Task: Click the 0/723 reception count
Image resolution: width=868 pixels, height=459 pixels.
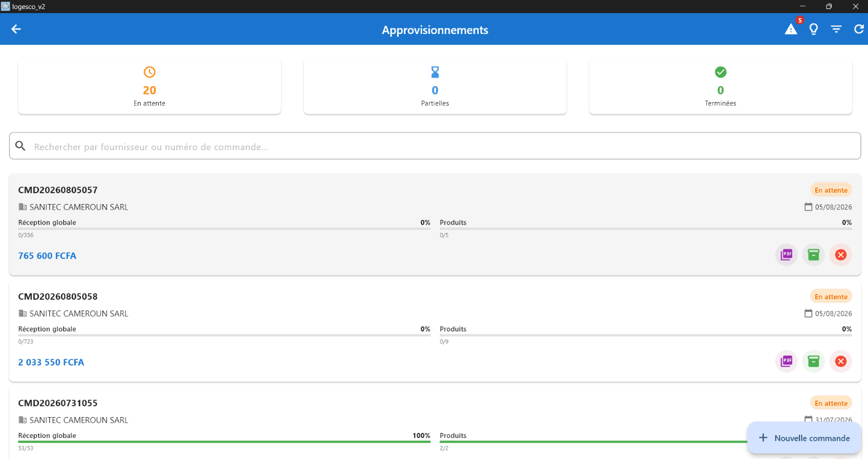Action: (25, 342)
